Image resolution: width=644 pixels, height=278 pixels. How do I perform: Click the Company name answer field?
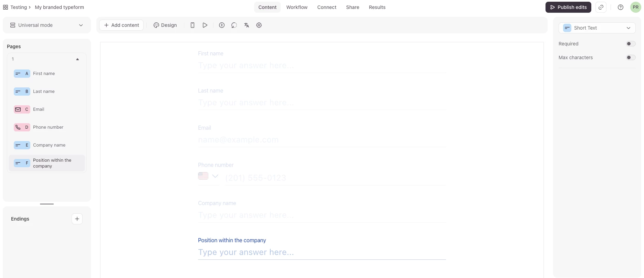tap(322, 215)
